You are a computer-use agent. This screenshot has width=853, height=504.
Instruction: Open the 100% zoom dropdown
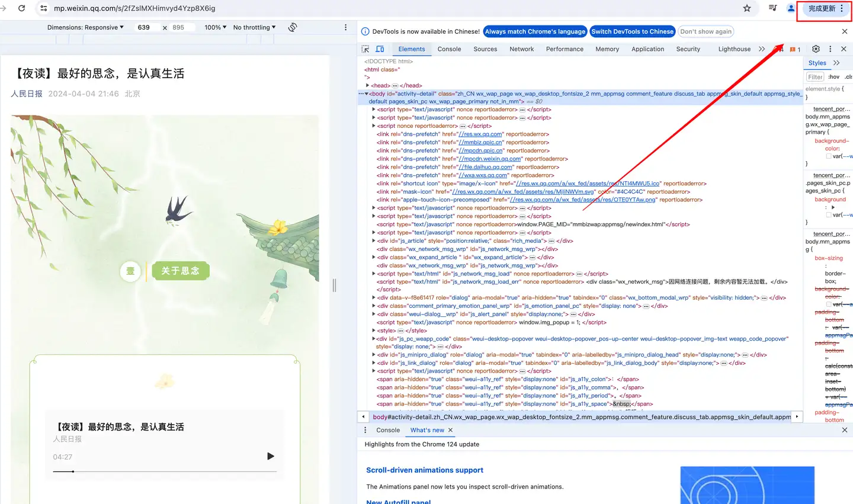[216, 27]
